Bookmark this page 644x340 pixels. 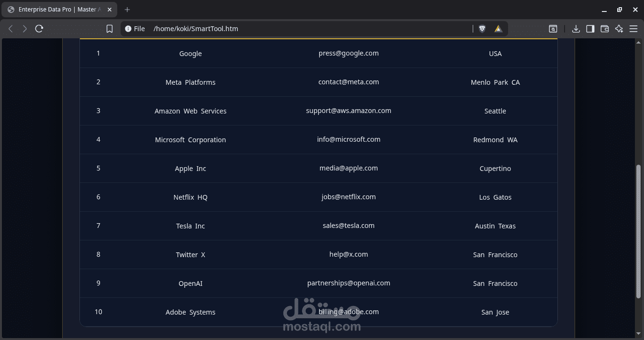pos(110,29)
